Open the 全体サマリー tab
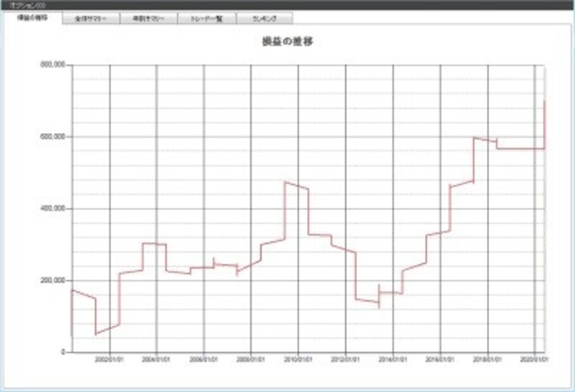This screenshot has width=575, height=392. (x=91, y=19)
